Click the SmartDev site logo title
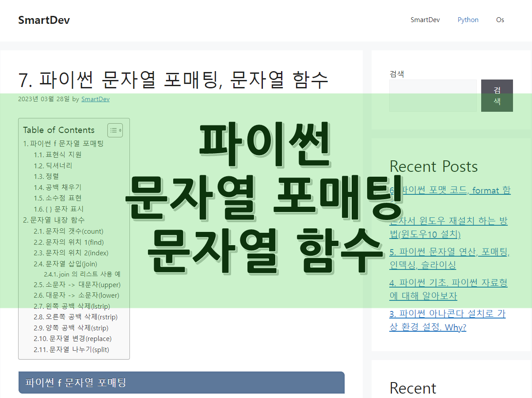 click(44, 20)
